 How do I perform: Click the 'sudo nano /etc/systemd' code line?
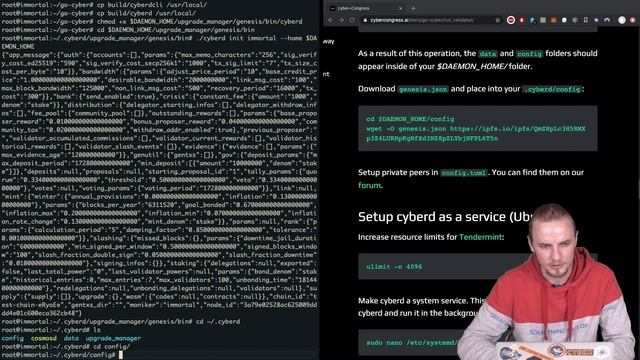(411, 343)
